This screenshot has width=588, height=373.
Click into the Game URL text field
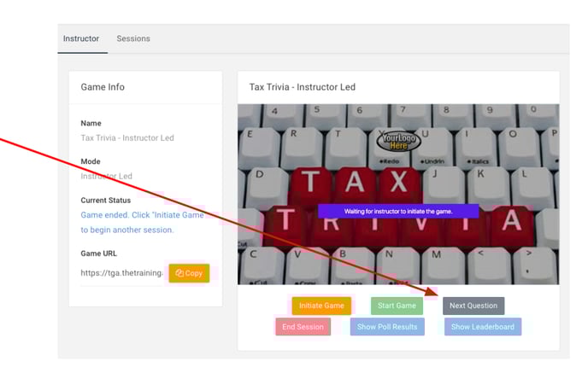121,273
